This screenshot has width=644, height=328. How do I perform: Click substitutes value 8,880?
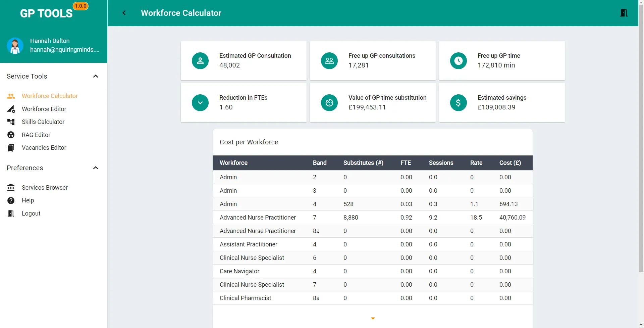tap(351, 218)
